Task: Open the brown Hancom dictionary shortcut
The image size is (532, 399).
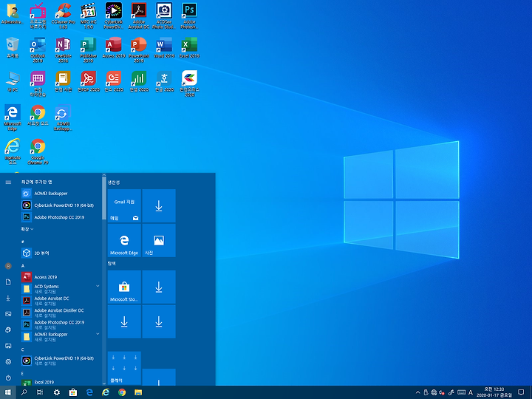Action: (x=63, y=81)
